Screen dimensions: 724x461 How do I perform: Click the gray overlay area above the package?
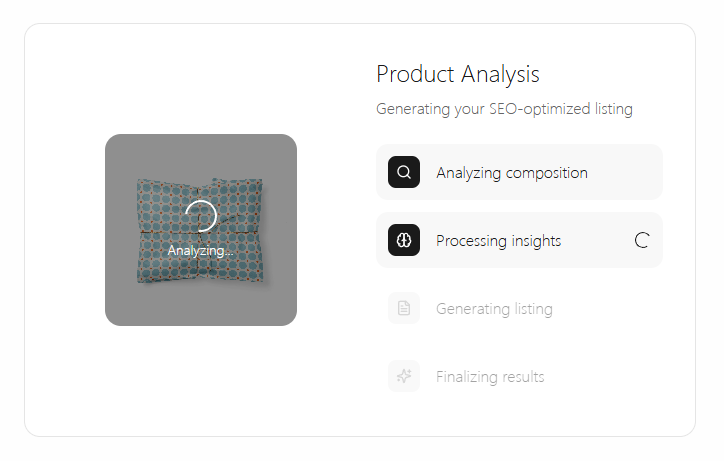click(x=201, y=155)
